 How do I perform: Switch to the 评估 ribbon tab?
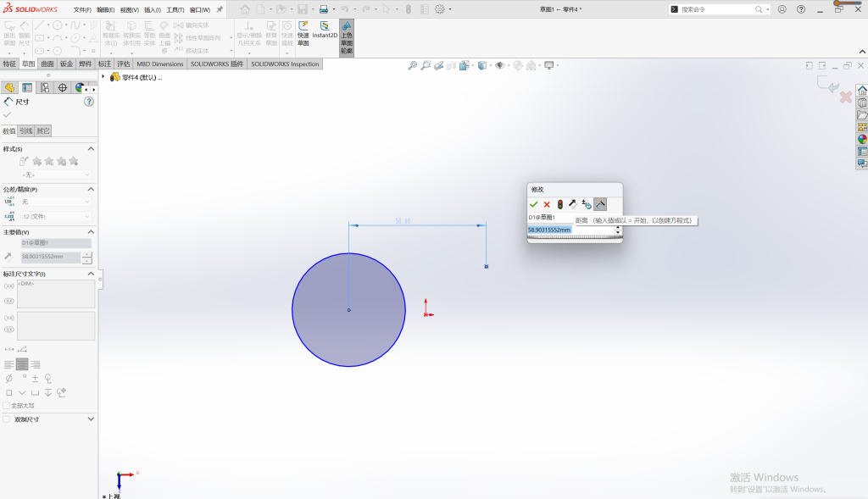click(x=124, y=64)
